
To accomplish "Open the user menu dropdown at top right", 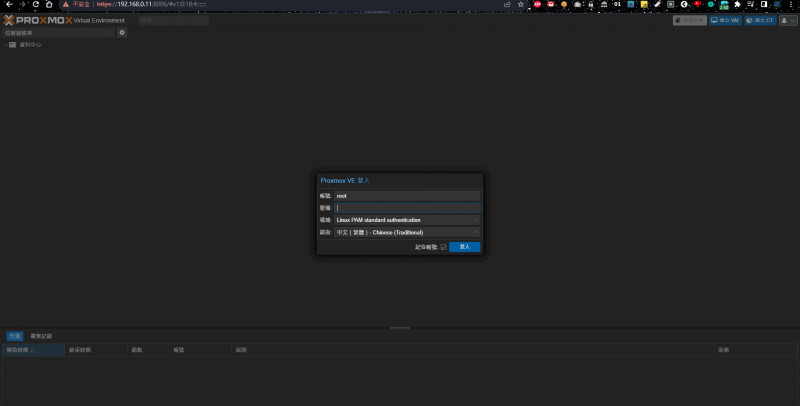I will (787, 19).
